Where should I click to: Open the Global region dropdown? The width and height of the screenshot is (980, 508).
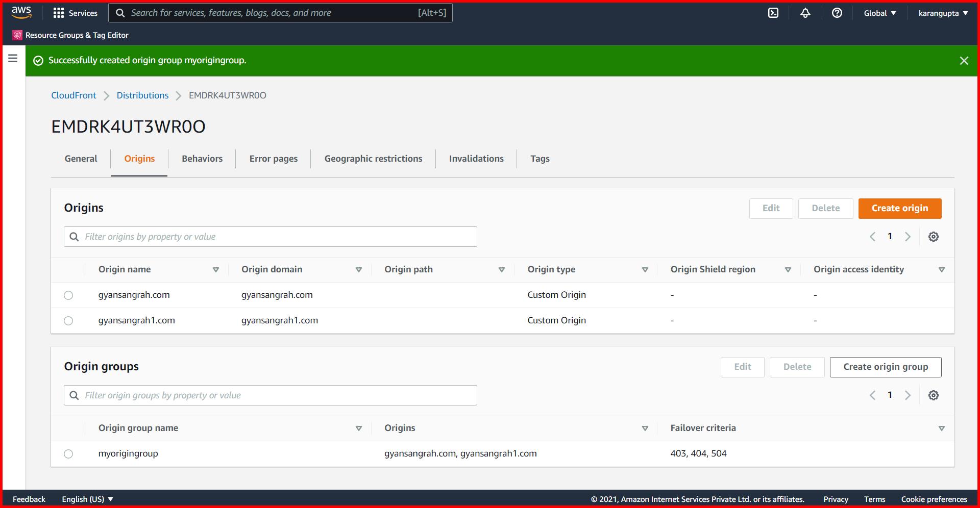879,13
